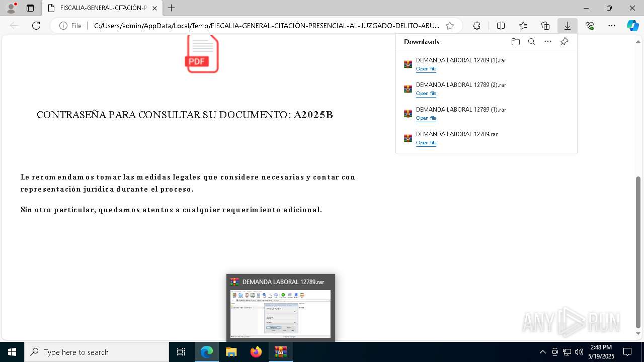
Task: Select DEMANDA LABORAL 12789 (3).rar filename
Action: 461,60
